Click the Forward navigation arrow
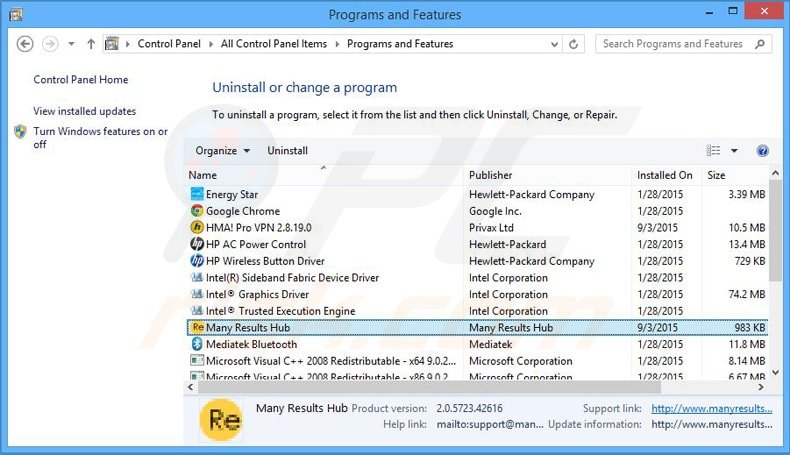The width and height of the screenshot is (790, 455). (x=49, y=44)
